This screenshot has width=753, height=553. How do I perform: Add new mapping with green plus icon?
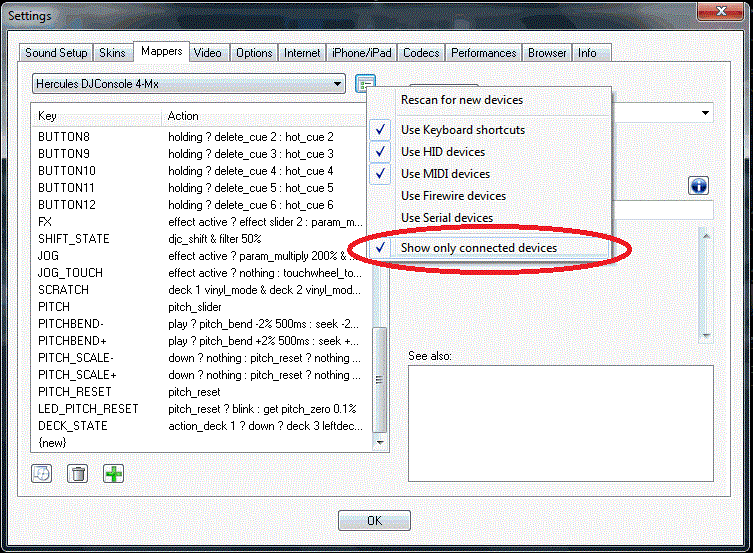[113, 474]
